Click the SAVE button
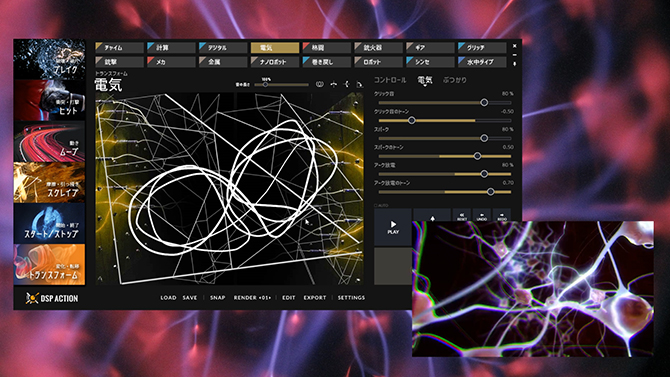Screen dimensions: 670x377 pyautogui.click(x=190, y=297)
